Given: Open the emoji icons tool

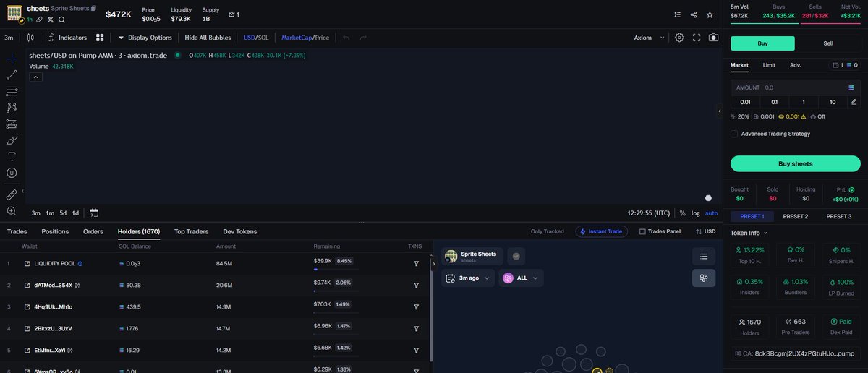Looking at the screenshot, I should coord(12,173).
